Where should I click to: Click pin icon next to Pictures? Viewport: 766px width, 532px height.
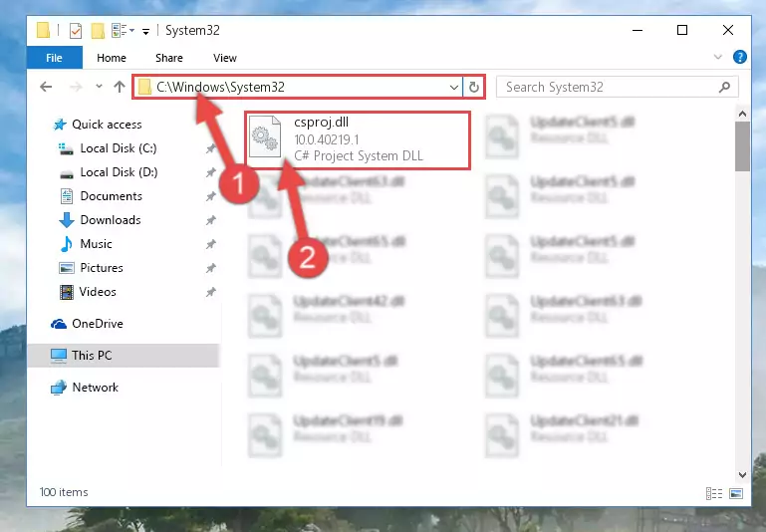pos(210,268)
